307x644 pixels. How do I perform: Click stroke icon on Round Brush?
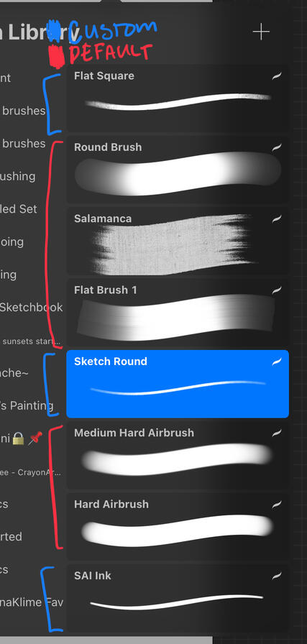click(x=277, y=147)
